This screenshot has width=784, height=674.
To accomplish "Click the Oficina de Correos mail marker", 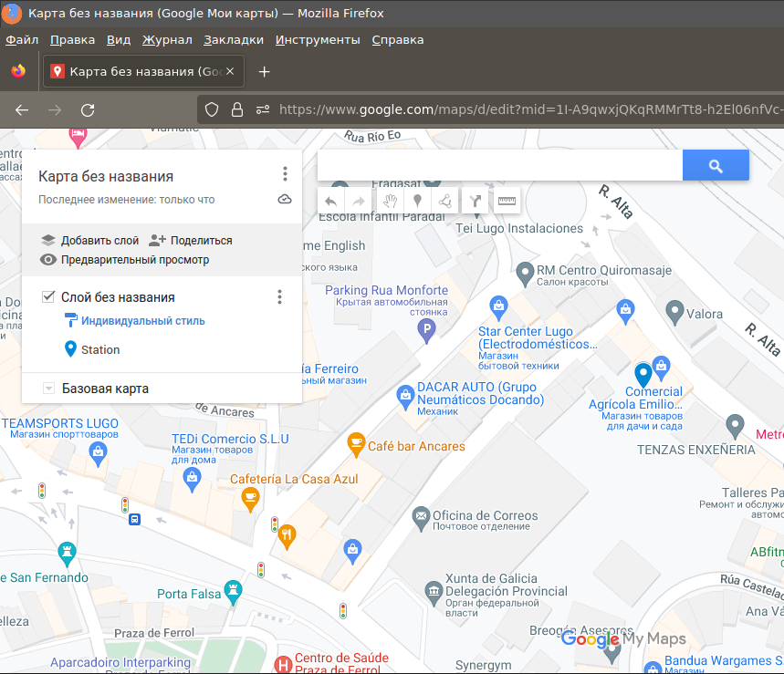I will click(x=421, y=519).
